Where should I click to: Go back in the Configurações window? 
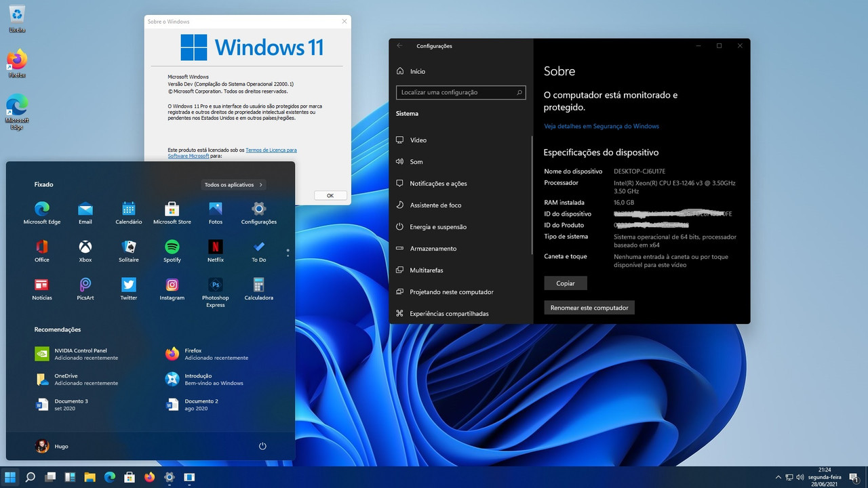click(x=400, y=46)
